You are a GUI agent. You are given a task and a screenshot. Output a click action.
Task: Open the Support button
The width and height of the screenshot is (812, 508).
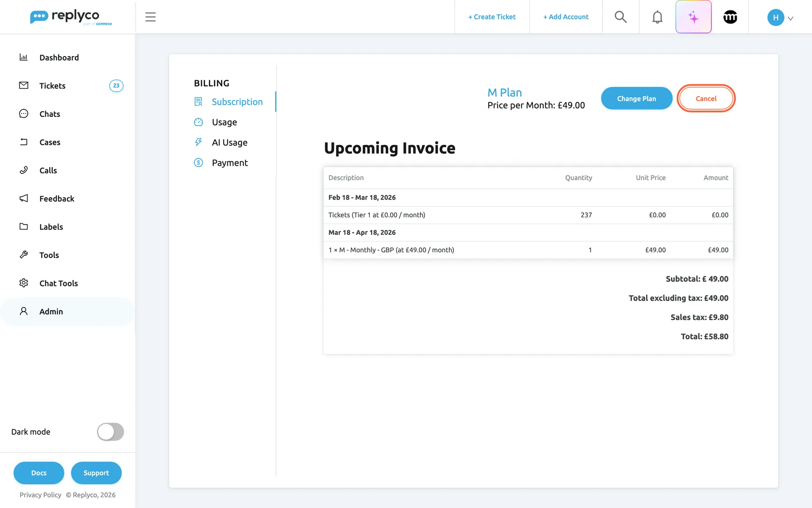pyautogui.click(x=96, y=473)
